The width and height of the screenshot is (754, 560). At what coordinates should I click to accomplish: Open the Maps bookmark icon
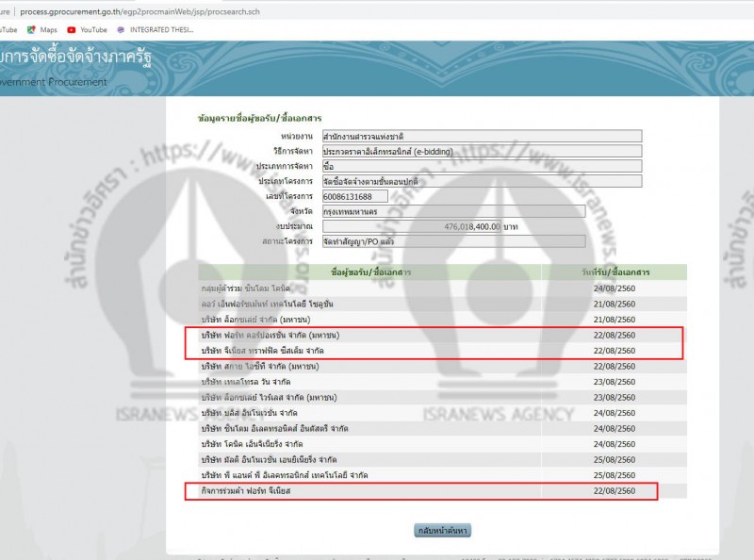click(x=31, y=30)
